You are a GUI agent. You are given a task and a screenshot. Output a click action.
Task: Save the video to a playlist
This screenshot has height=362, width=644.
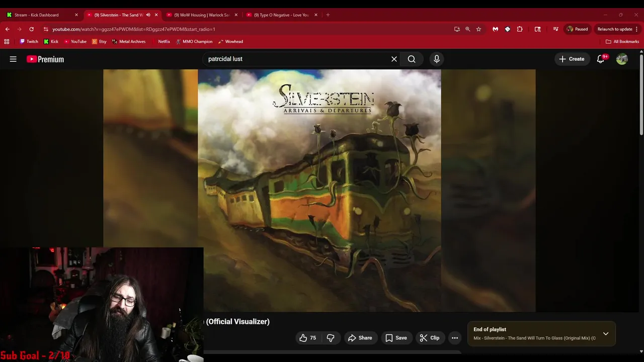[396, 338]
